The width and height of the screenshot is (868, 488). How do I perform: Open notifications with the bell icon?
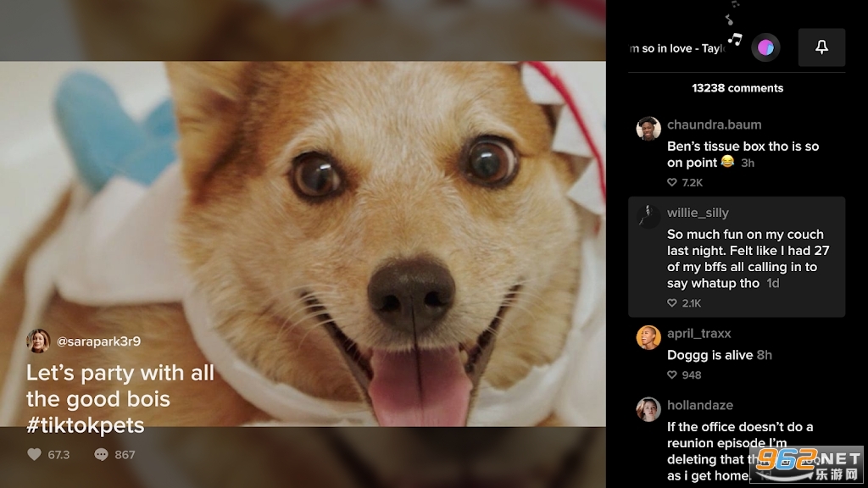tap(821, 47)
